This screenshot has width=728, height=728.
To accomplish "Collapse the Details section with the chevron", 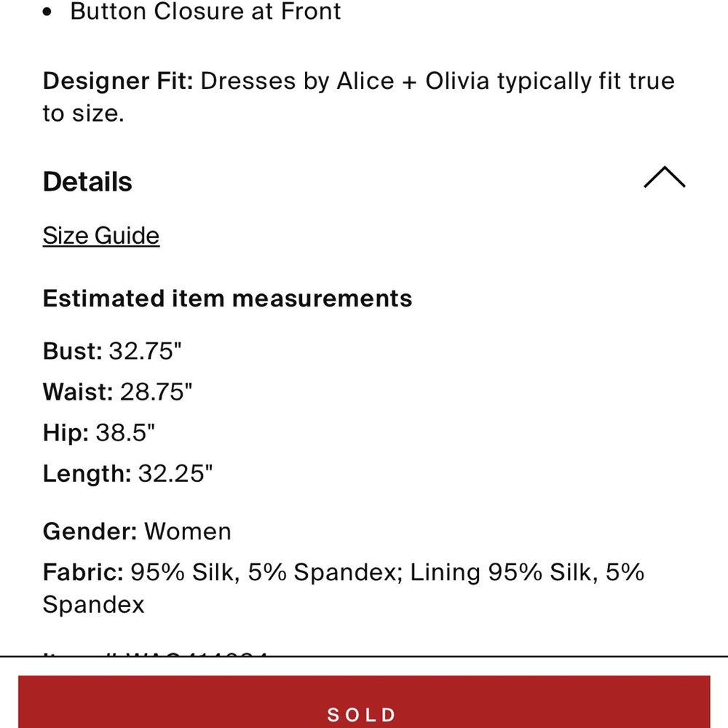I will (x=664, y=177).
